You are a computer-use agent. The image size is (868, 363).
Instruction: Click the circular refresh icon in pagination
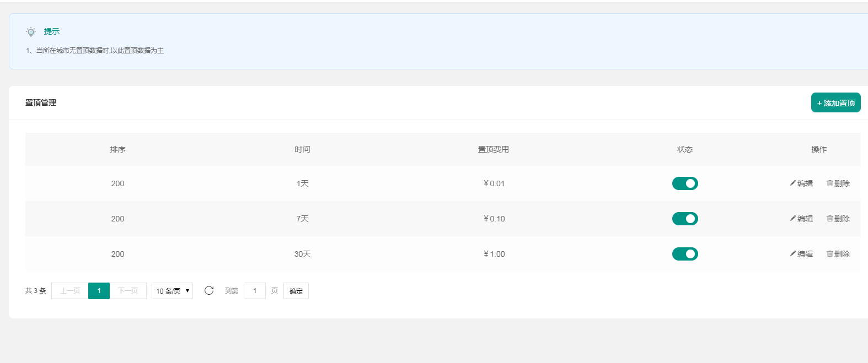(x=209, y=291)
